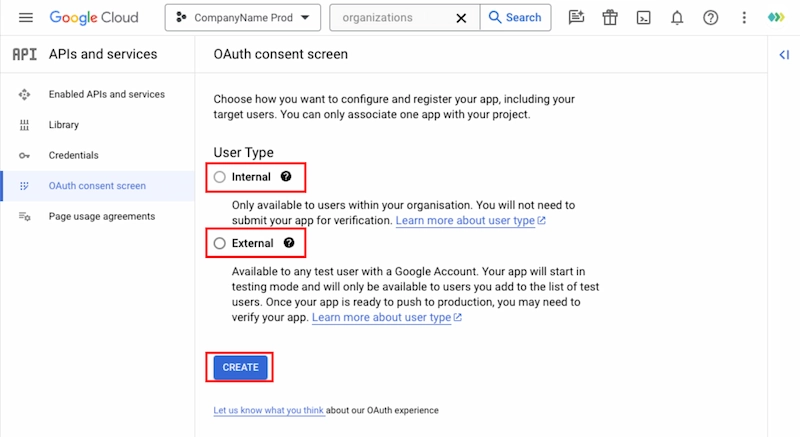Expand the collapsed right side panel

[784, 55]
